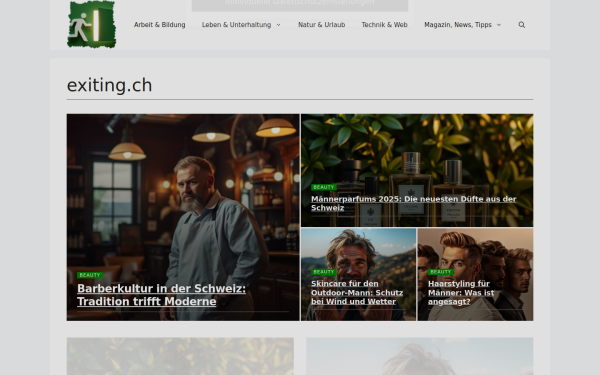Open article Männerparfums 2025 neueste Düfte

414,203
